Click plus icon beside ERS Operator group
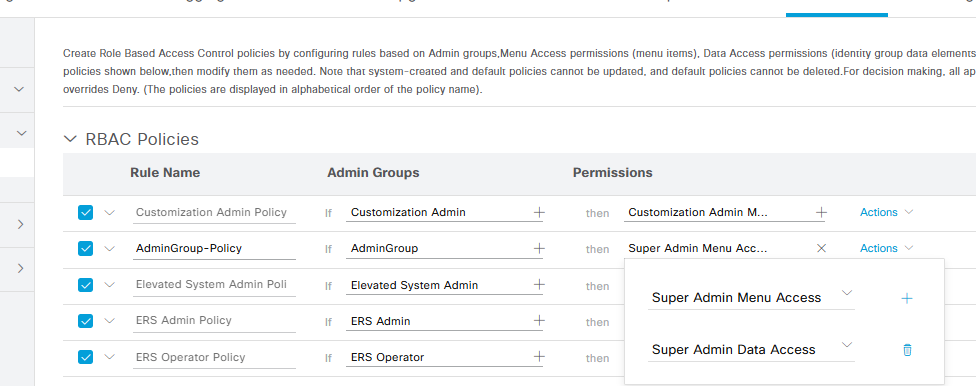The height and width of the screenshot is (386, 976). (x=539, y=357)
